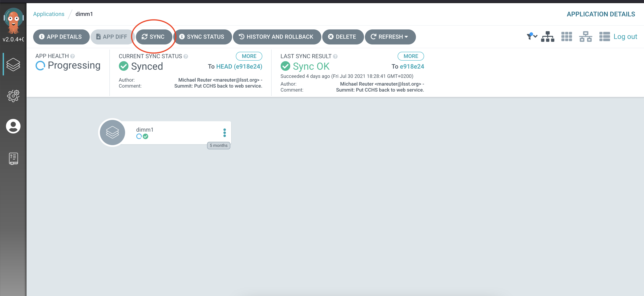Open the Settings gears icon in sidebar

[x=13, y=96]
